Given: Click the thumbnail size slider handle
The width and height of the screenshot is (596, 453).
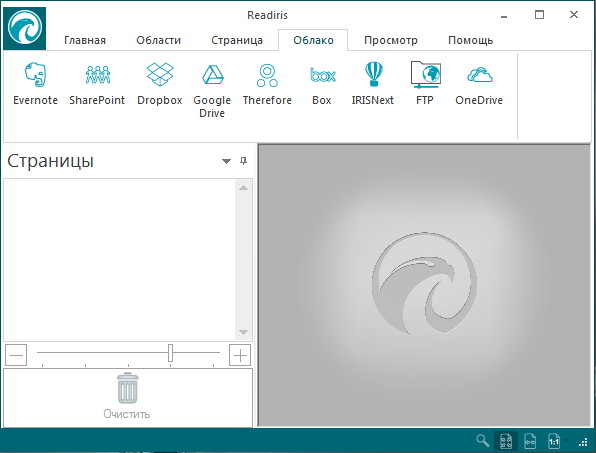Looking at the screenshot, I should (x=170, y=353).
